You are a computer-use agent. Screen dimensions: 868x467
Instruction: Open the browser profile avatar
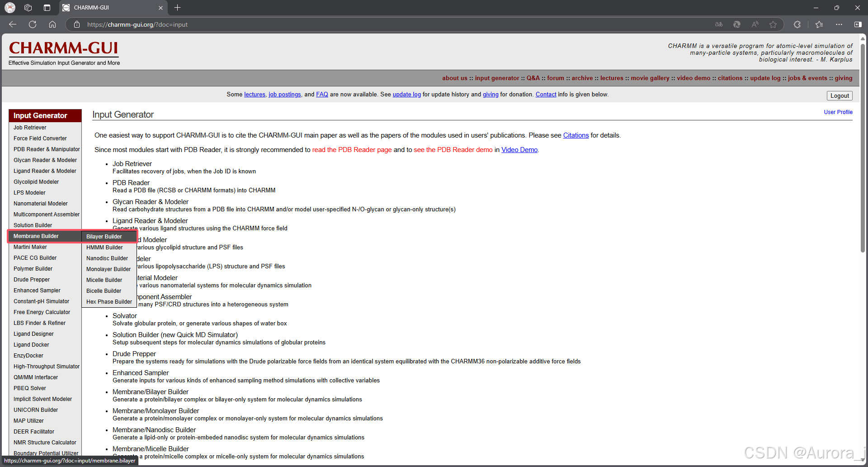click(10, 8)
